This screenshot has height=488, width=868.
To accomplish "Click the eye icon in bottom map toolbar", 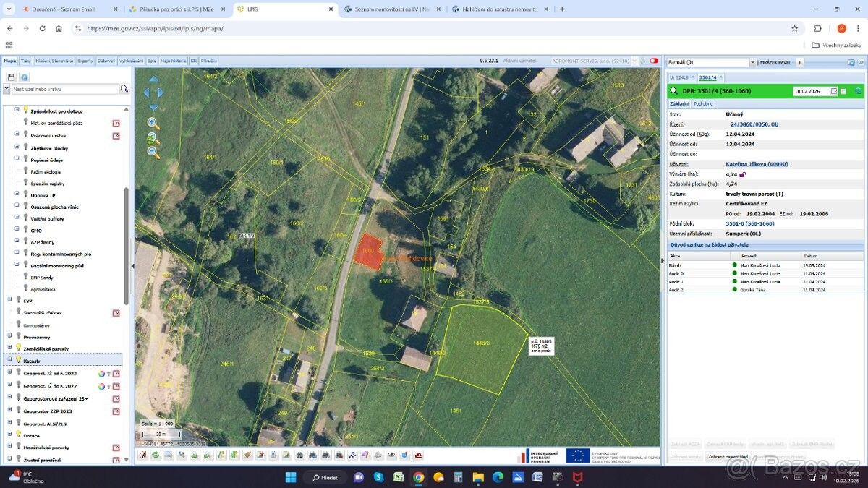I will [x=391, y=455].
